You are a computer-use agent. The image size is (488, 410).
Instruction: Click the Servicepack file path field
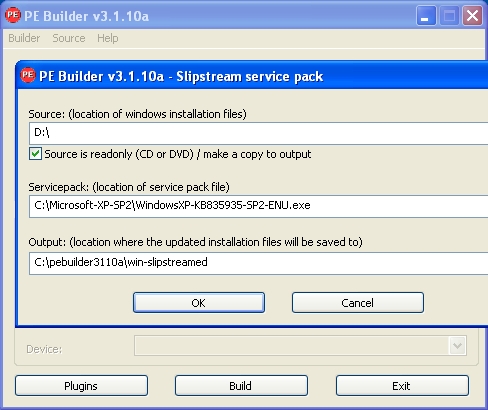click(x=258, y=206)
